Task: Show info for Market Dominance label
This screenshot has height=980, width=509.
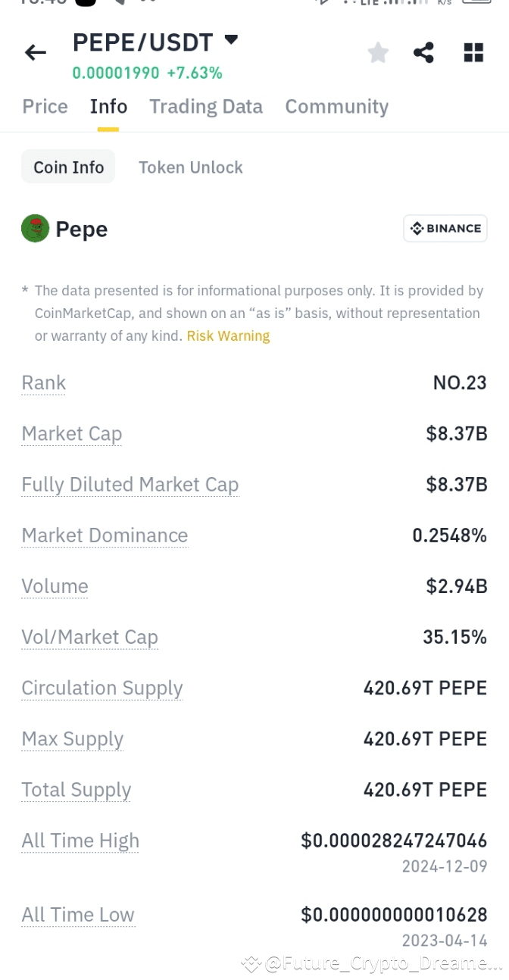Action: coord(105,535)
